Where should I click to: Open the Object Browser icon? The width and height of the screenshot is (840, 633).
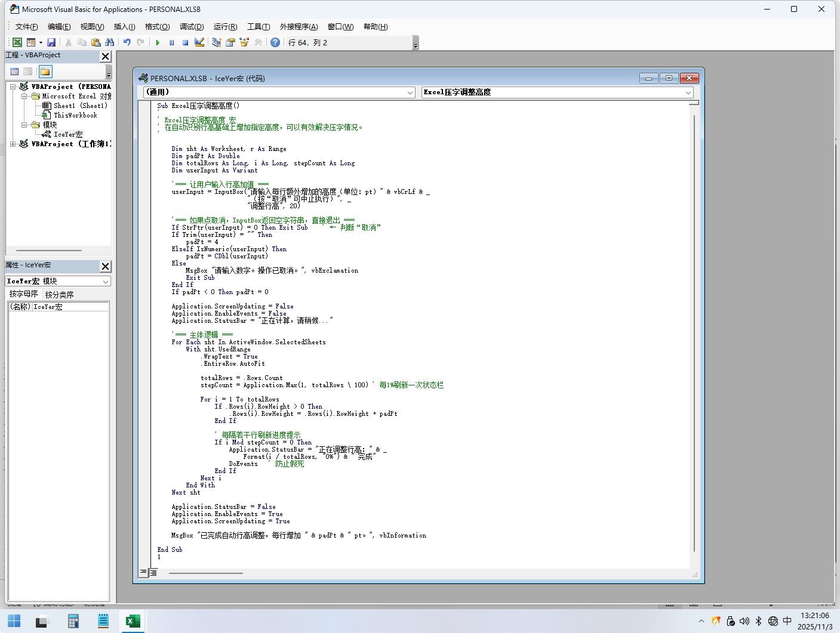(244, 42)
